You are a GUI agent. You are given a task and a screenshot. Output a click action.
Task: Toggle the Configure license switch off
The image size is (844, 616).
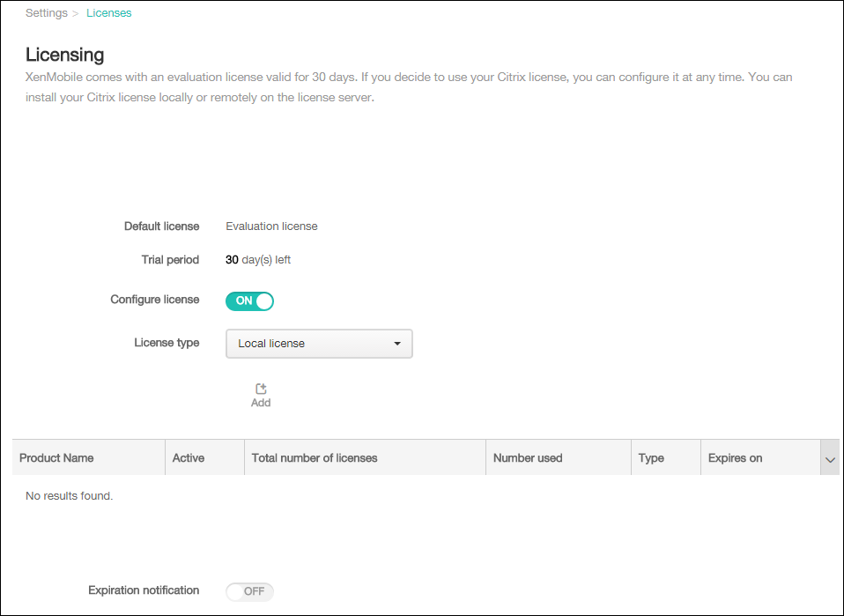point(250,301)
